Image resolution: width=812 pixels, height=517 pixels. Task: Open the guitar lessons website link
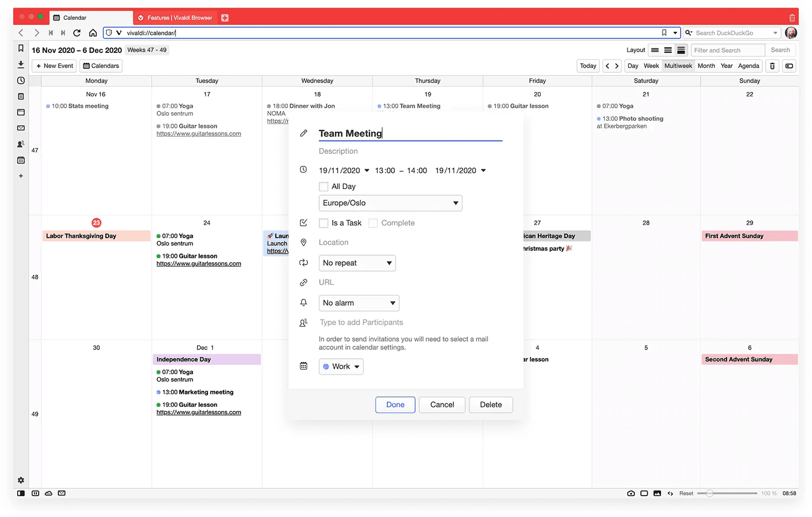[199, 133]
